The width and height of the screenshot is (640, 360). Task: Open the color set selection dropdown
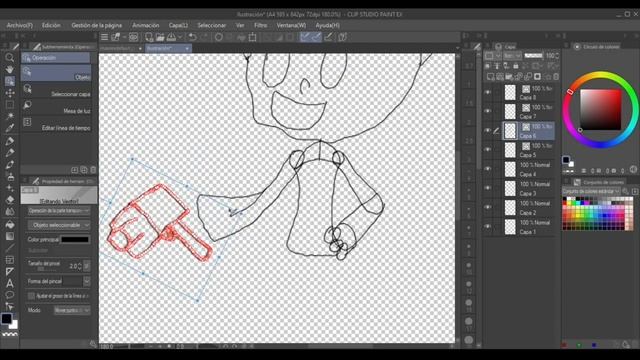coord(591,191)
